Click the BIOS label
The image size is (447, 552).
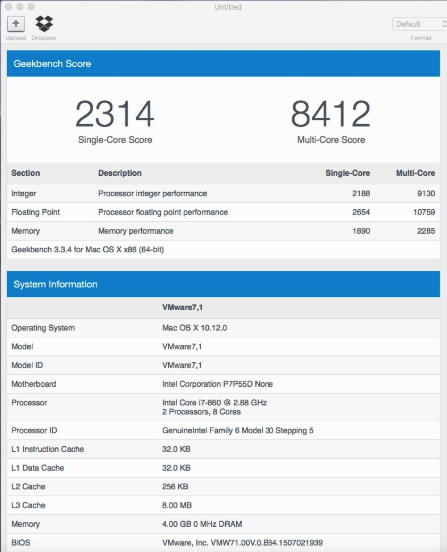click(x=21, y=542)
